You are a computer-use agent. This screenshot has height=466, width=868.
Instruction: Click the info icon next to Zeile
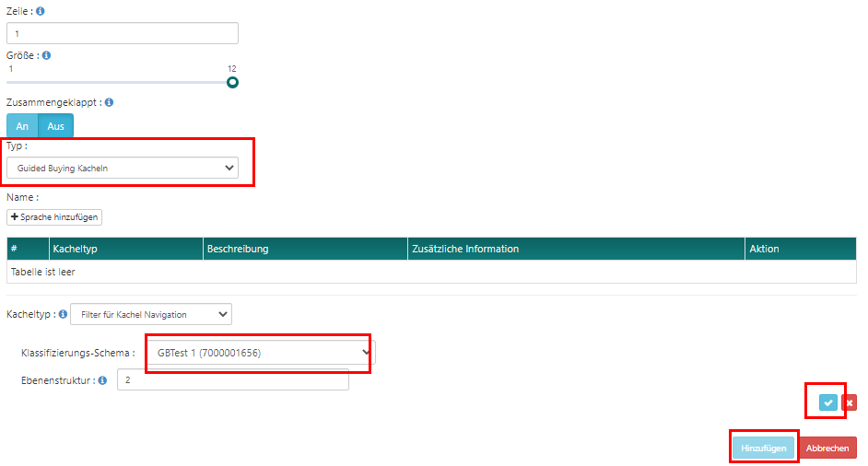[x=41, y=12]
